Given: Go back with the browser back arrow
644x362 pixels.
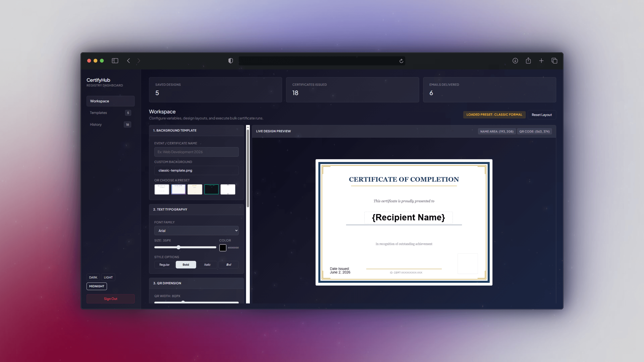Looking at the screenshot, I should [x=129, y=61].
